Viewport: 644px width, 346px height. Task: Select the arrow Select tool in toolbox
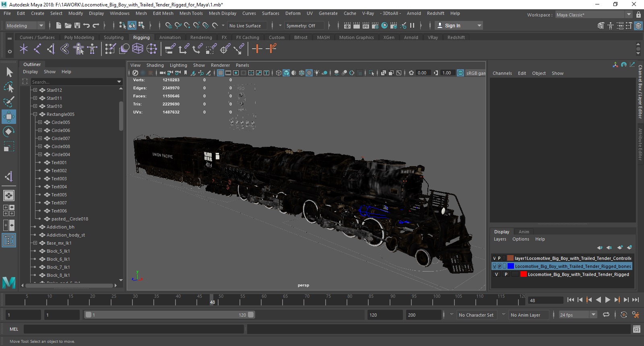(x=9, y=72)
